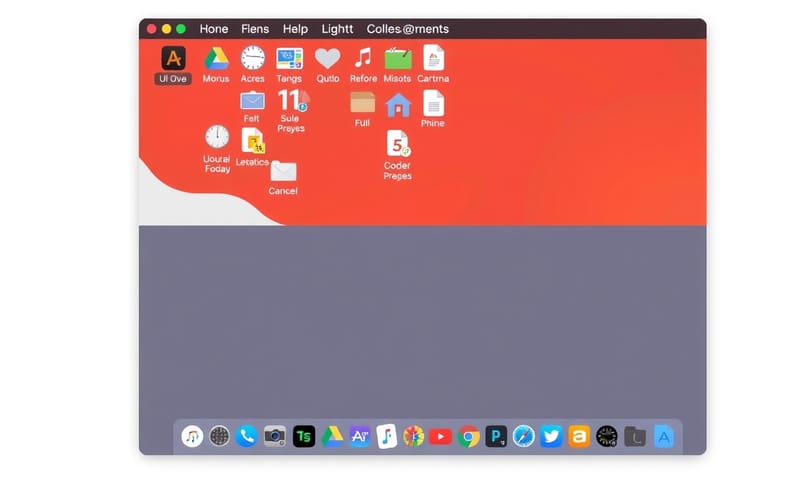Launch Google Chrome from the dock
The height and width of the screenshot is (480, 800).
(x=469, y=436)
